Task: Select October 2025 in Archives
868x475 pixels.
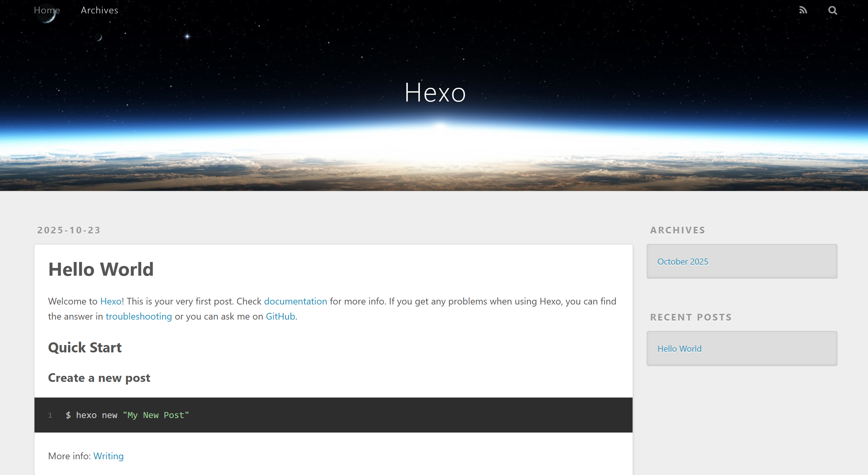Action: (683, 262)
